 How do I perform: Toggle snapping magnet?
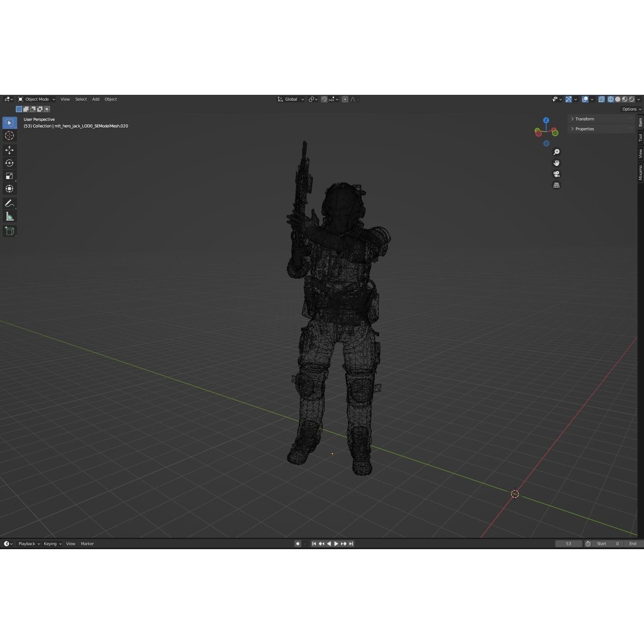[x=324, y=100]
